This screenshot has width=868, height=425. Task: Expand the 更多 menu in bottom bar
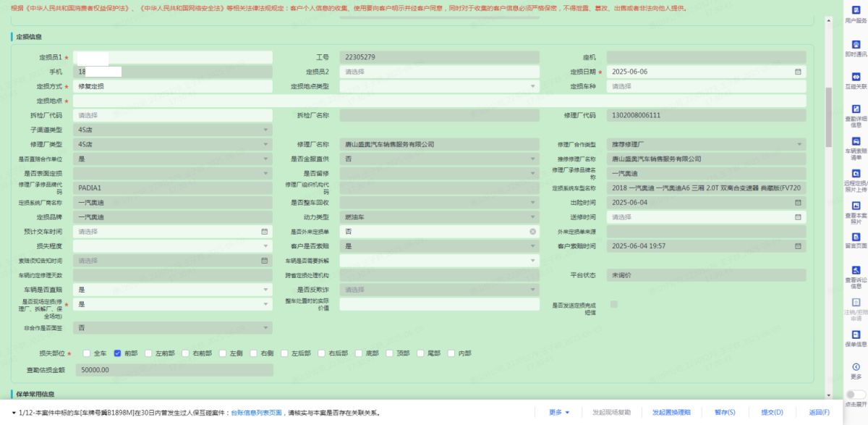click(x=559, y=413)
